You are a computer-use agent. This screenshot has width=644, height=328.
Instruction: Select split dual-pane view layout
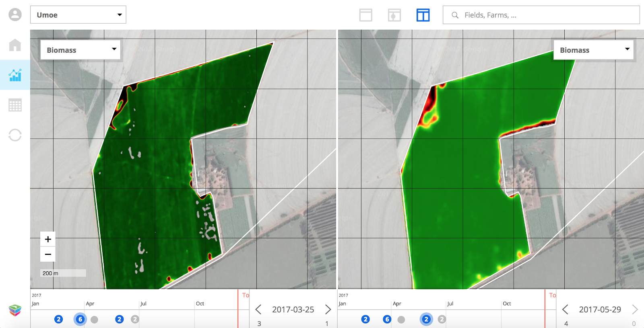[423, 15]
